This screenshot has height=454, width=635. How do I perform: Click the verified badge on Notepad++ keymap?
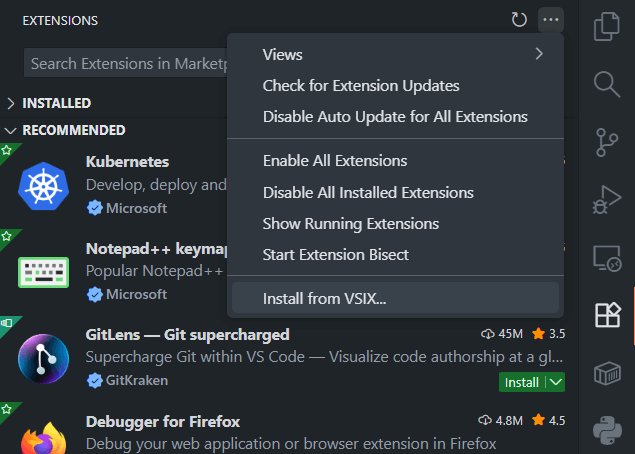click(x=94, y=294)
